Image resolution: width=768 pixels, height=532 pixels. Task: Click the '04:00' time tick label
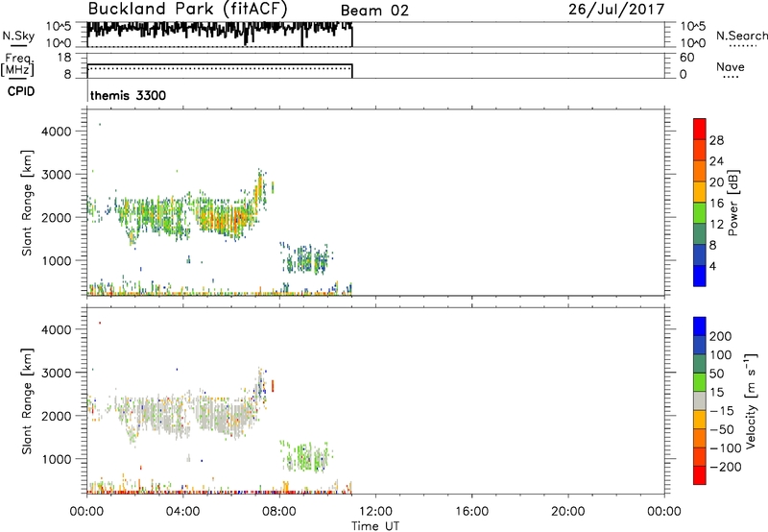click(183, 512)
